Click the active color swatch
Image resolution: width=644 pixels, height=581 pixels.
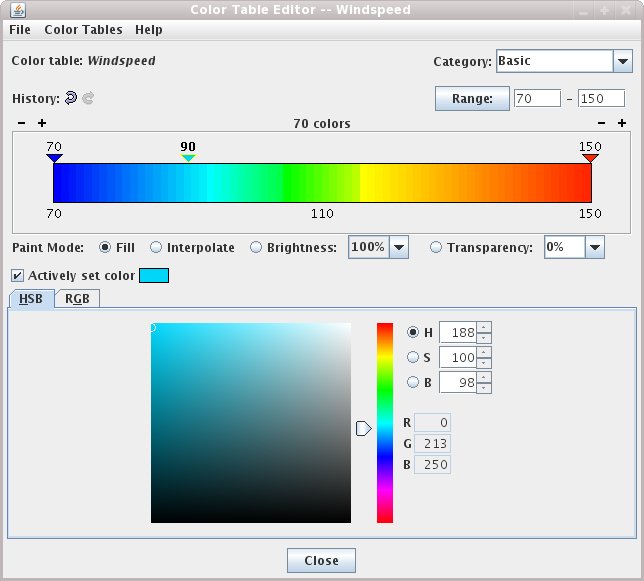[x=154, y=275]
